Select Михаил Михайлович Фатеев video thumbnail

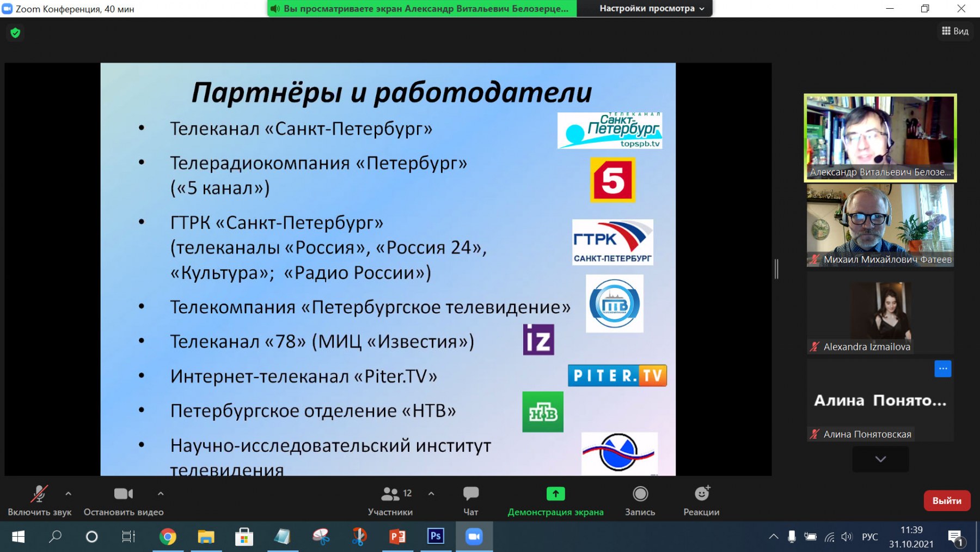coord(880,225)
